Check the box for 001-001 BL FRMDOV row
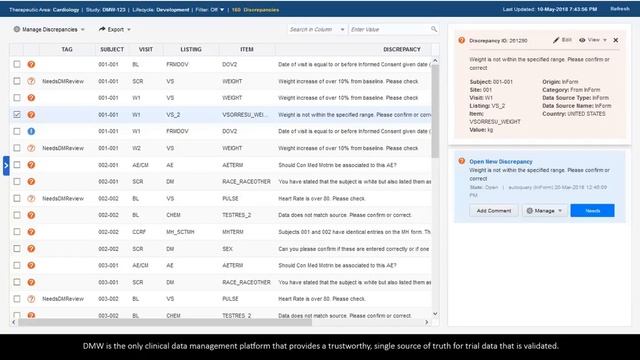This screenshot has width=640, height=360. 17,64
